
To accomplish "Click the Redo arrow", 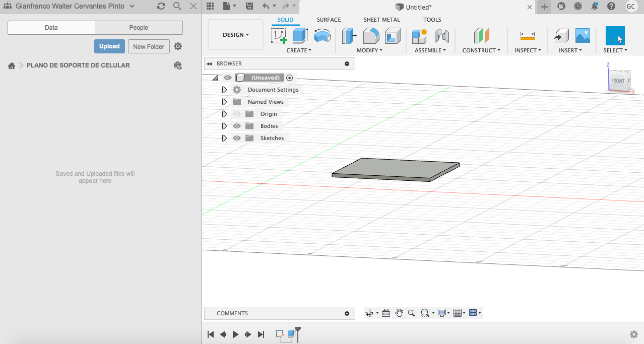I will 286,7.
